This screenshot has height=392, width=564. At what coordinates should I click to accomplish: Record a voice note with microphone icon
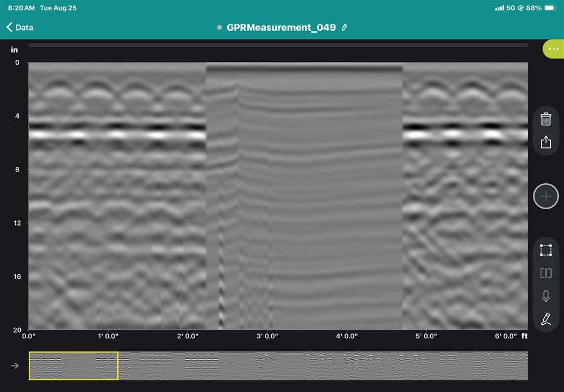(x=545, y=296)
